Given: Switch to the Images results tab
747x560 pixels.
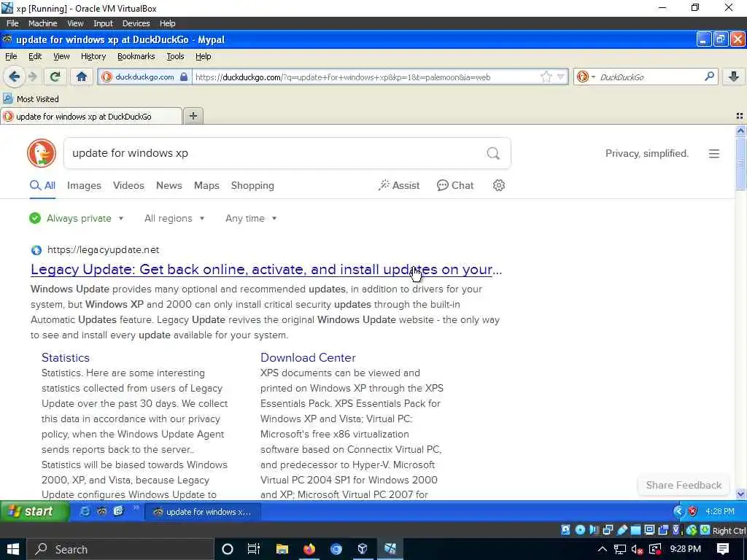Looking at the screenshot, I should coord(84,185).
